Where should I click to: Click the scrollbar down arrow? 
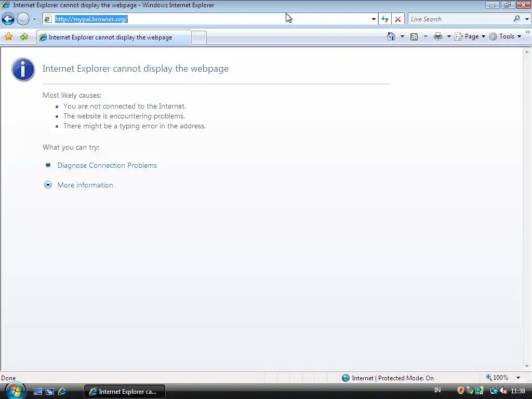click(x=527, y=366)
